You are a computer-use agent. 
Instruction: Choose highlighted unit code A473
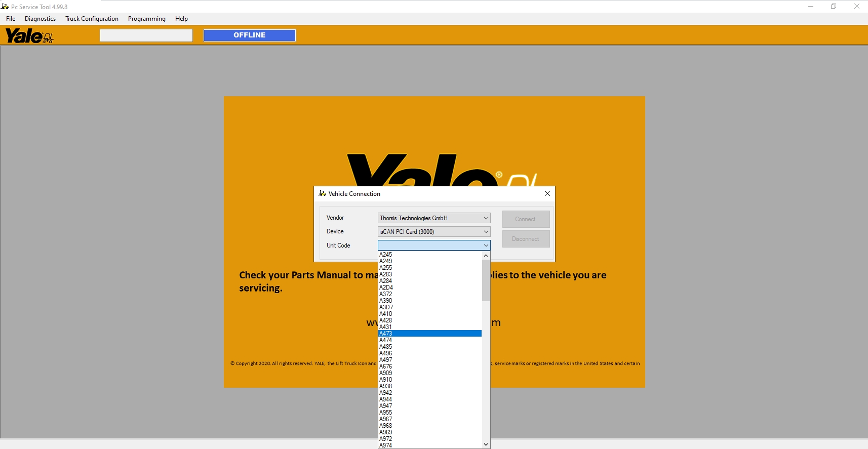[x=430, y=334]
